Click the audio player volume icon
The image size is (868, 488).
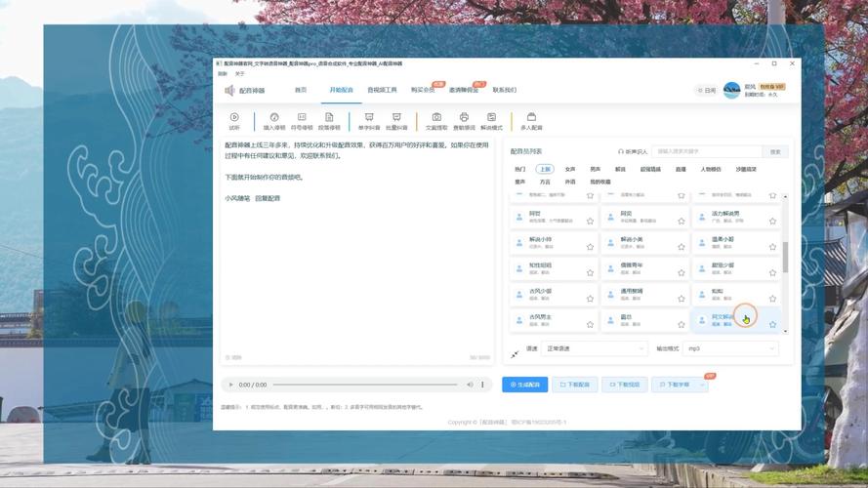[468, 385]
